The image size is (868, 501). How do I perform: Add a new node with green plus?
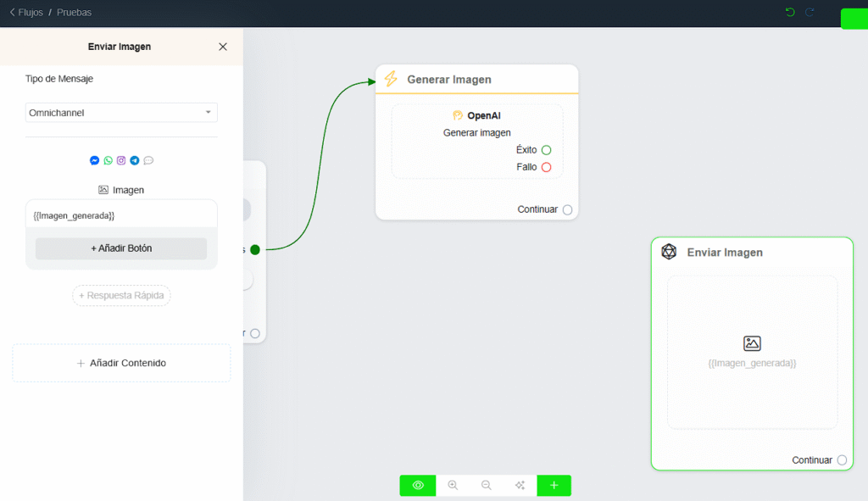click(x=554, y=485)
